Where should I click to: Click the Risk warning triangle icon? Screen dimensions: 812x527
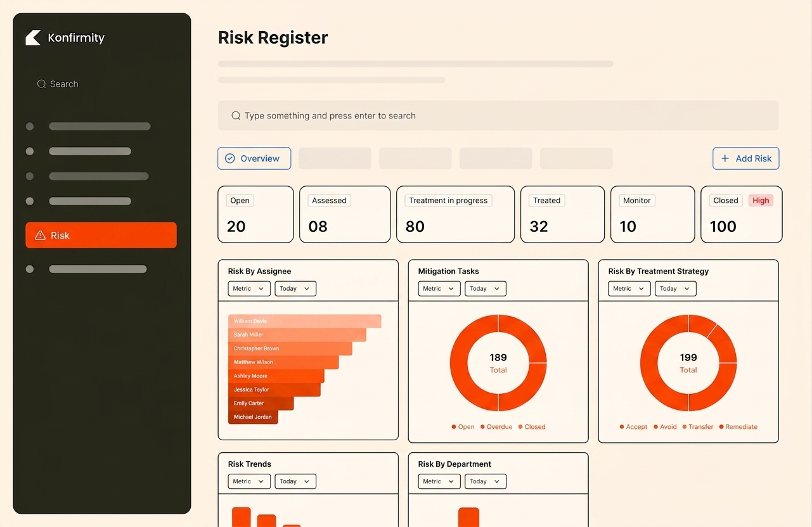(x=40, y=235)
